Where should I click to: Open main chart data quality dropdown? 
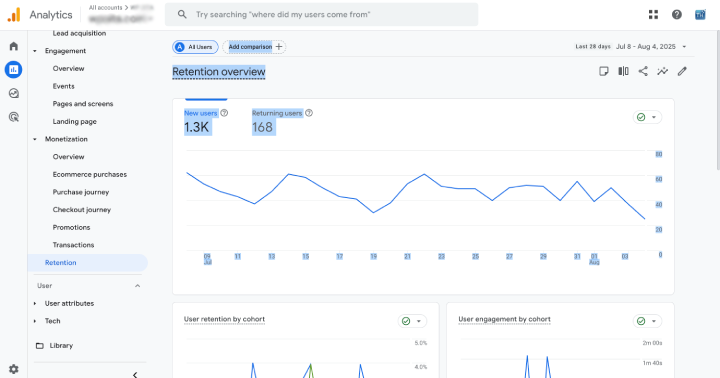coord(647,117)
